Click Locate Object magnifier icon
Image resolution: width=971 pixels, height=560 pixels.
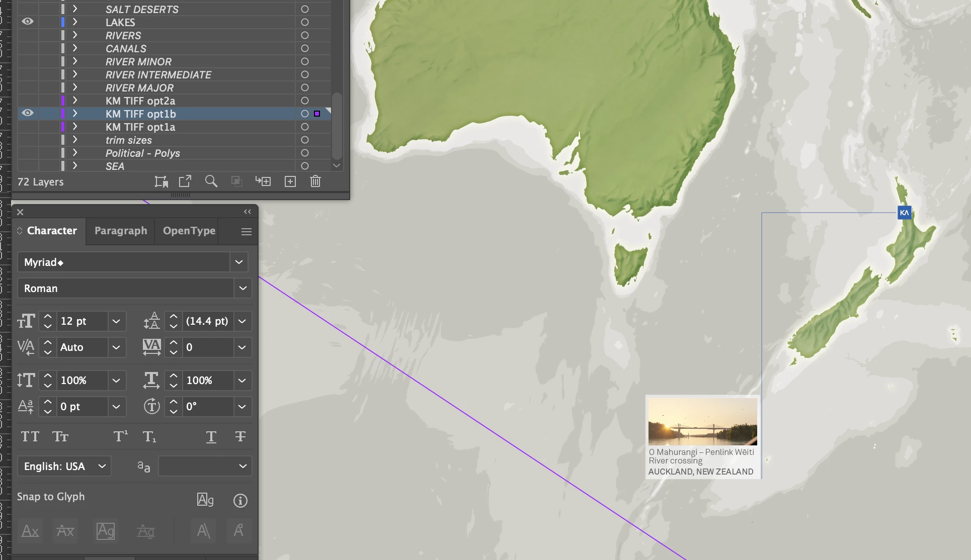coord(211,181)
